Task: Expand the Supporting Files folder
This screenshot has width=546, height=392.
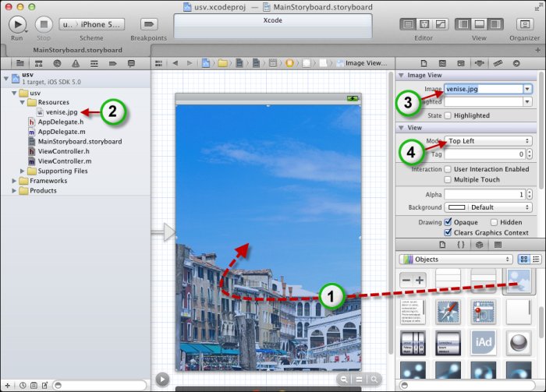Action: (23, 171)
